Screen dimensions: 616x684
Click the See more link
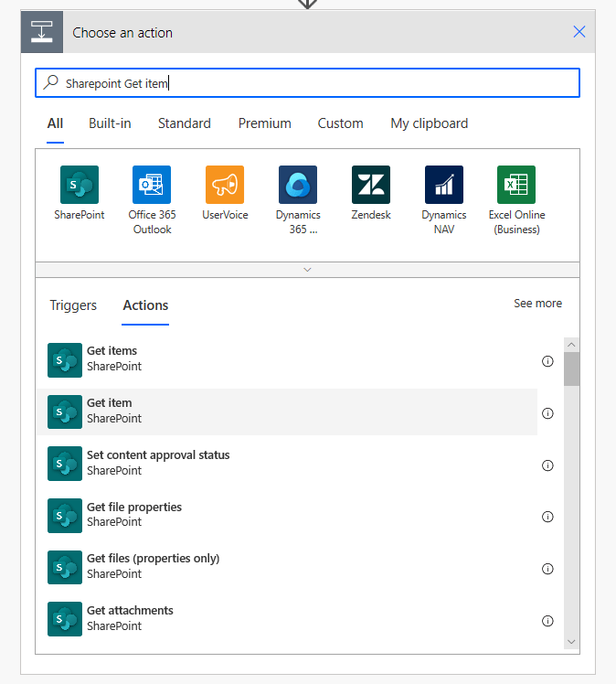point(538,304)
